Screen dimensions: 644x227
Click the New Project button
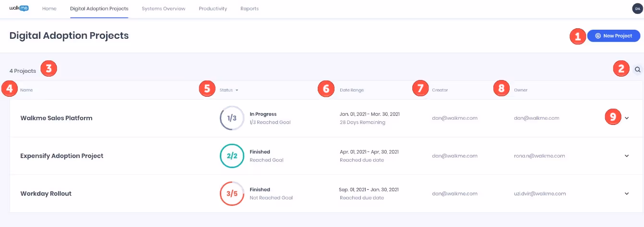click(613, 35)
